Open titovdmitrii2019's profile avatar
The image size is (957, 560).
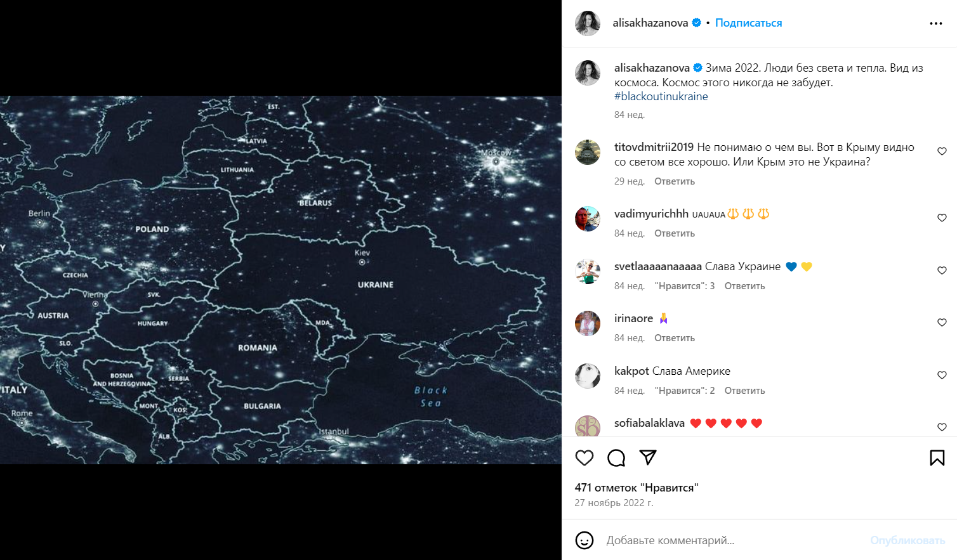[588, 152]
